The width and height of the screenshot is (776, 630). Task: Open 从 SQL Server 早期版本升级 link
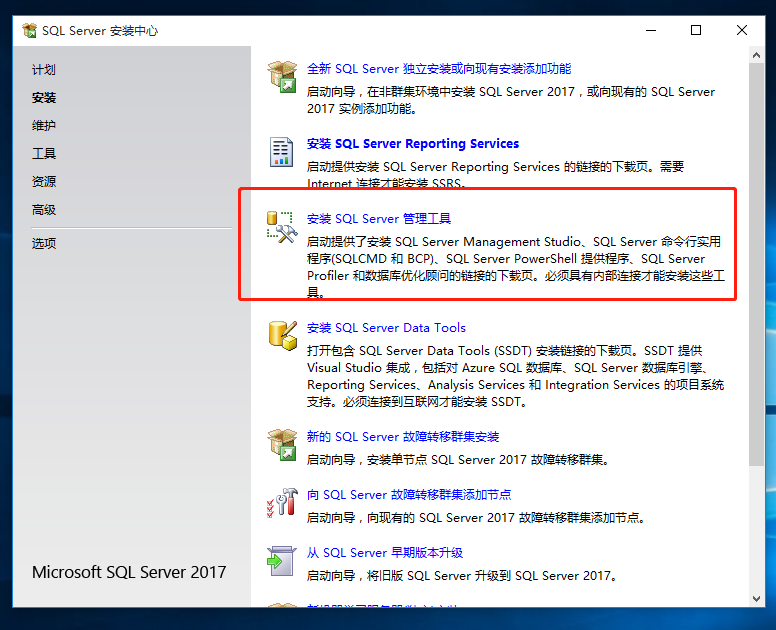tap(385, 552)
